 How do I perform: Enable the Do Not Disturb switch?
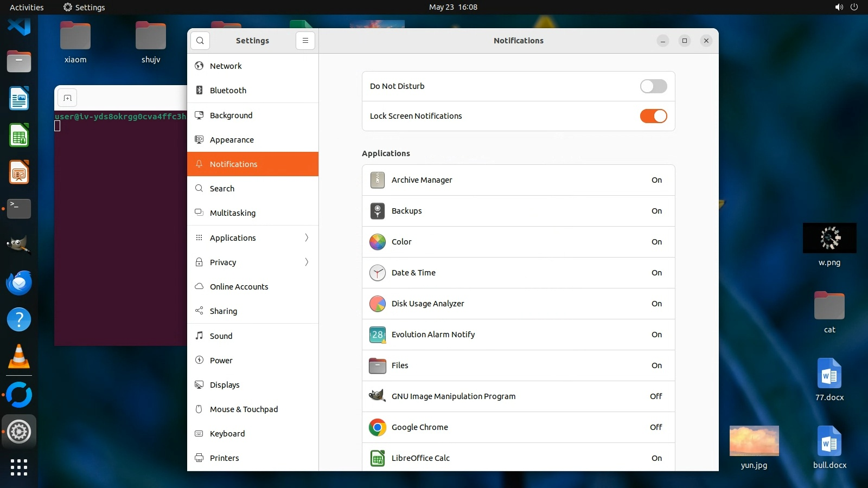(653, 86)
